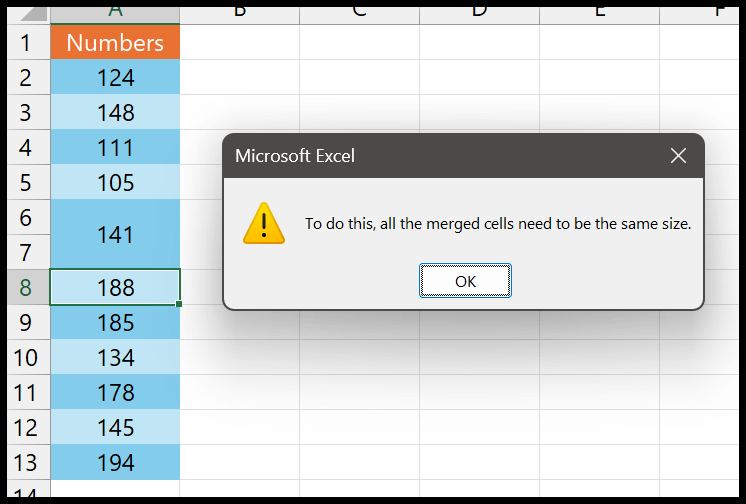746x504 pixels.
Task: Click the cell with value 105
Action: [115, 182]
